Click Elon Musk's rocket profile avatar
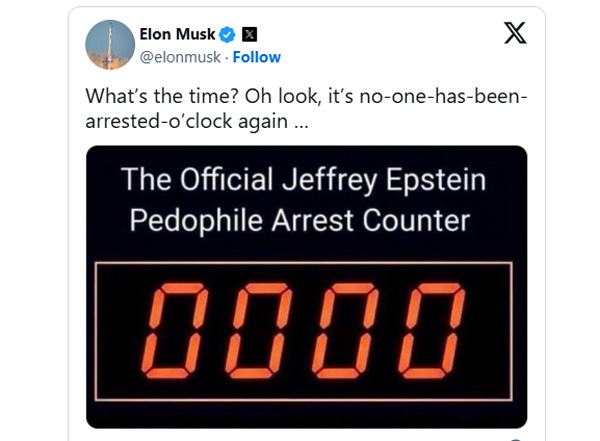Image resolution: width=600 pixels, height=441 pixels. 109,44
